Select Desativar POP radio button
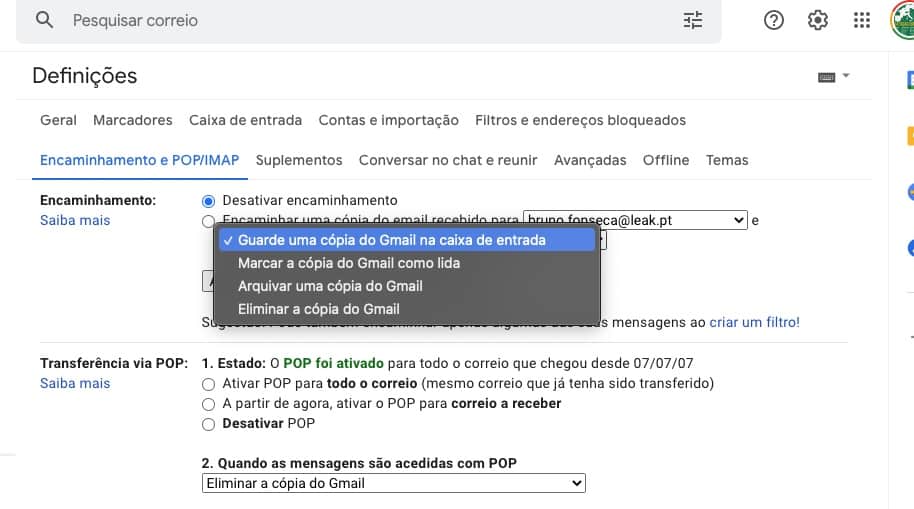Viewport: 914px width, 509px height. click(x=208, y=424)
